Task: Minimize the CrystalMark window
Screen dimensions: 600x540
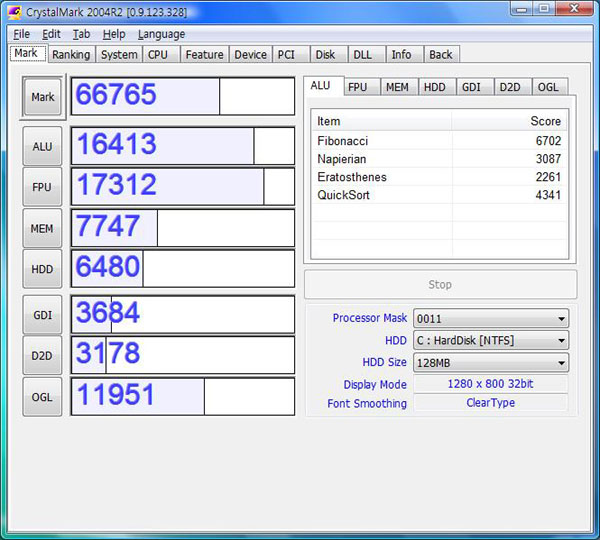Action: pos(522,9)
